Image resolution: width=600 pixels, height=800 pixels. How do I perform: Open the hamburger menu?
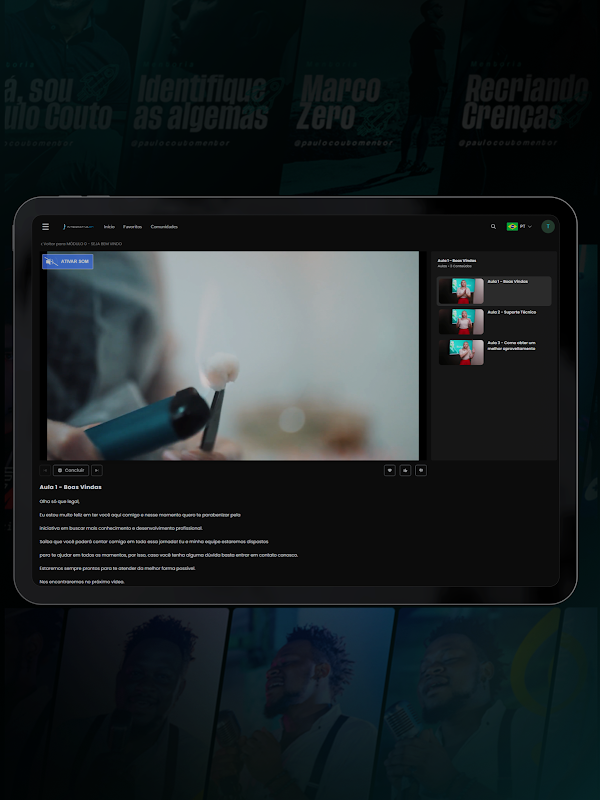coord(45,227)
